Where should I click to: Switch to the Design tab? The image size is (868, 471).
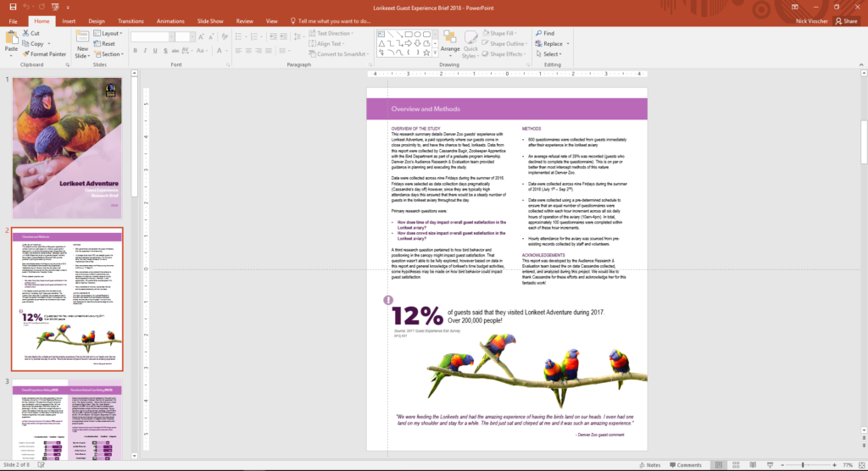coord(97,21)
